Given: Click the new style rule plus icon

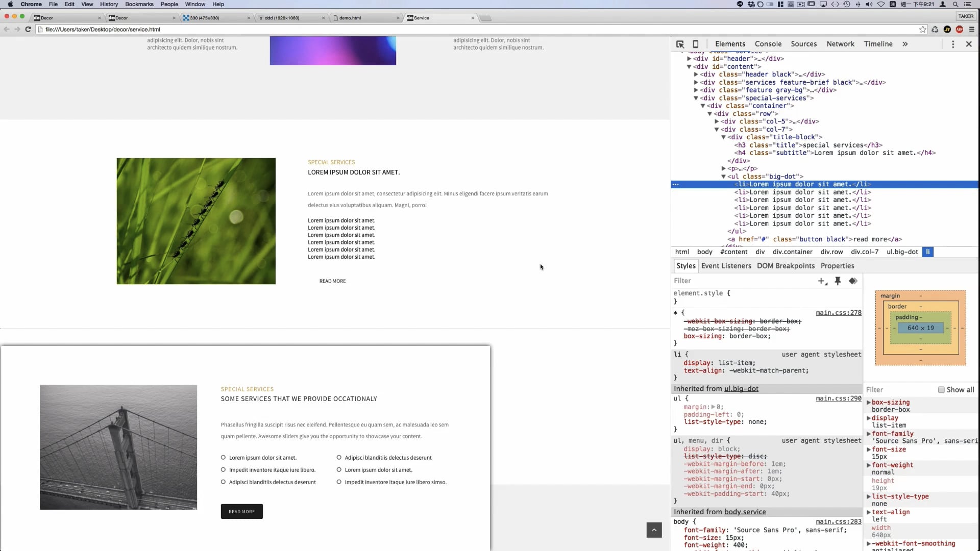Looking at the screenshot, I should (822, 281).
